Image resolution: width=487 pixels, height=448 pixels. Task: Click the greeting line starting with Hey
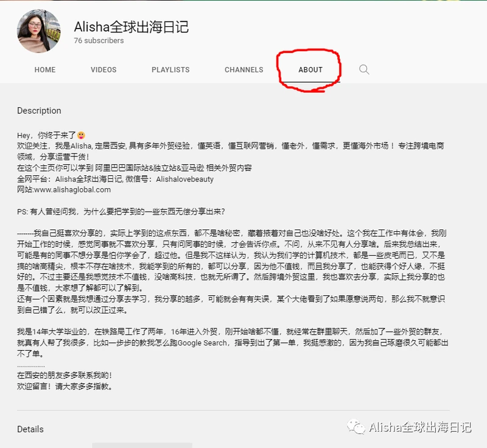pyautogui.click(x=51, y=135)
